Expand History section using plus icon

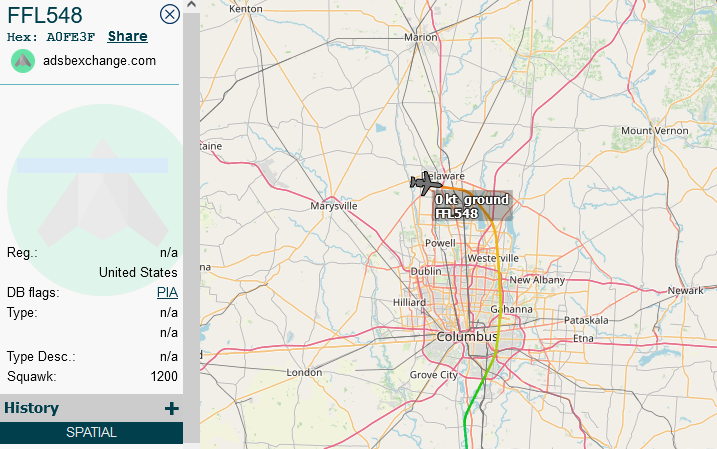tap(171, 408)
